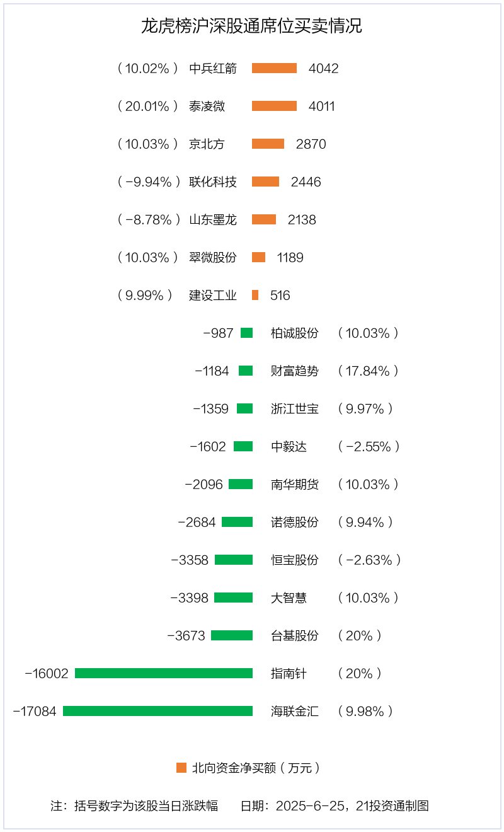This screenshot has width=504, height=832.
Task: Click the footnote starting with 注：括号数字
Action: (x=134, y=806)
